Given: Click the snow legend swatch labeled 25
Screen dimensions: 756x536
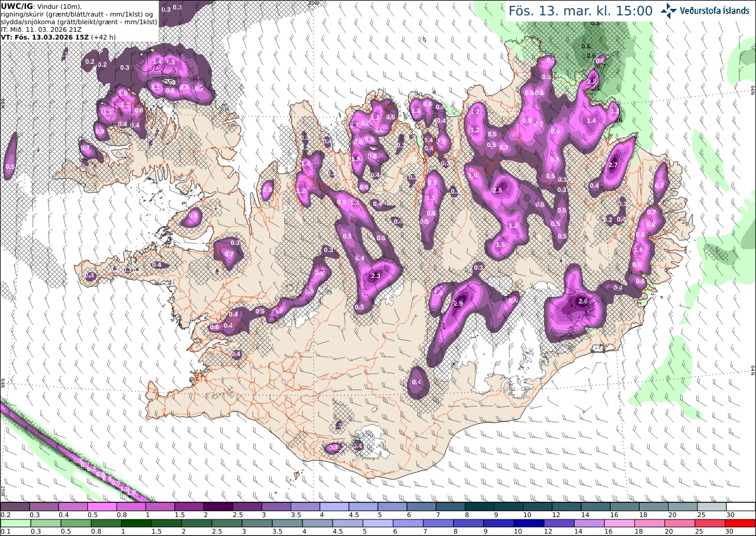Looking at the screenshot, I should click(x=712, y=506).
